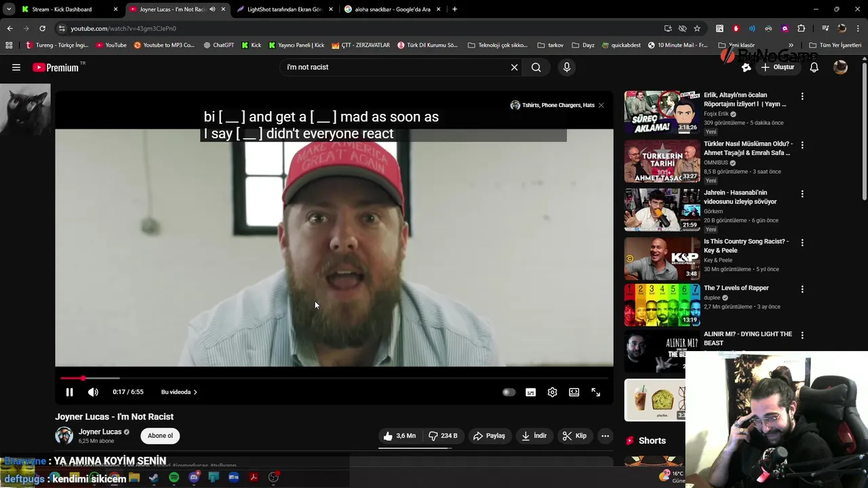Open the tab search dropdown arrow

click(x=8, y=9)
